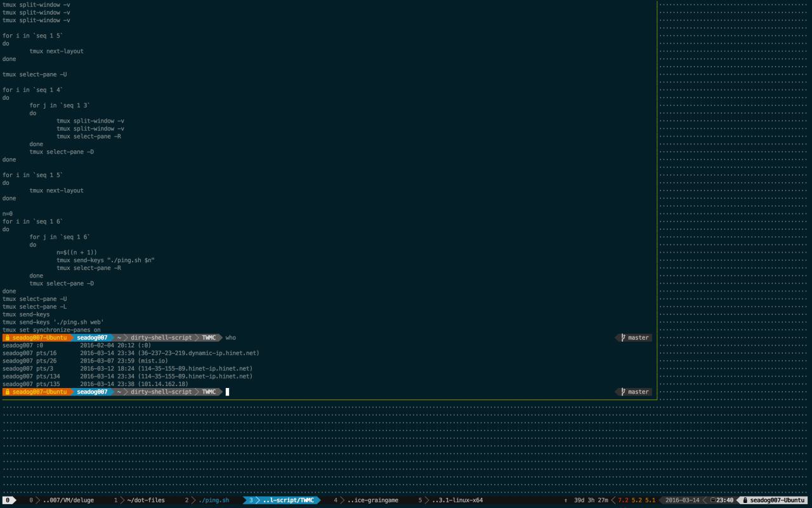Click the date 2016-03-14 in status bar
Image resolution: width=812 pixels, height=508 pixels.
click(x=682, y=500)
